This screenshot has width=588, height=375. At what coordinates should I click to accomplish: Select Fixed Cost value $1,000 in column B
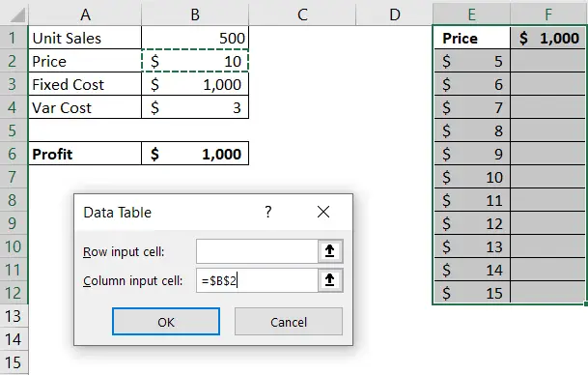pos(195,84)
